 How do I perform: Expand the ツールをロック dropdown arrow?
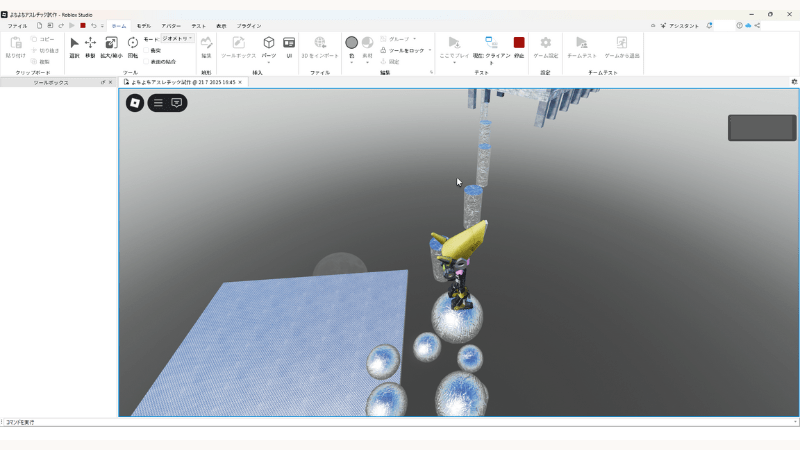click(x=430, y=50)
